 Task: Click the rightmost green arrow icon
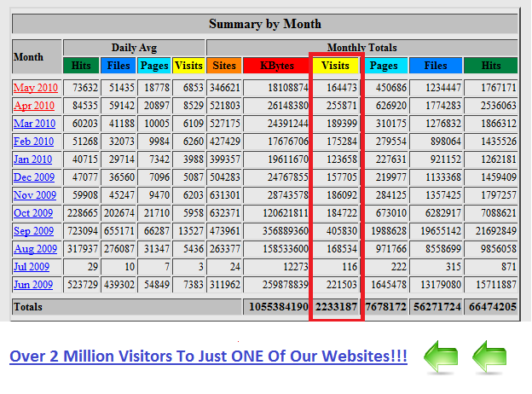click(x=492, y=355)
